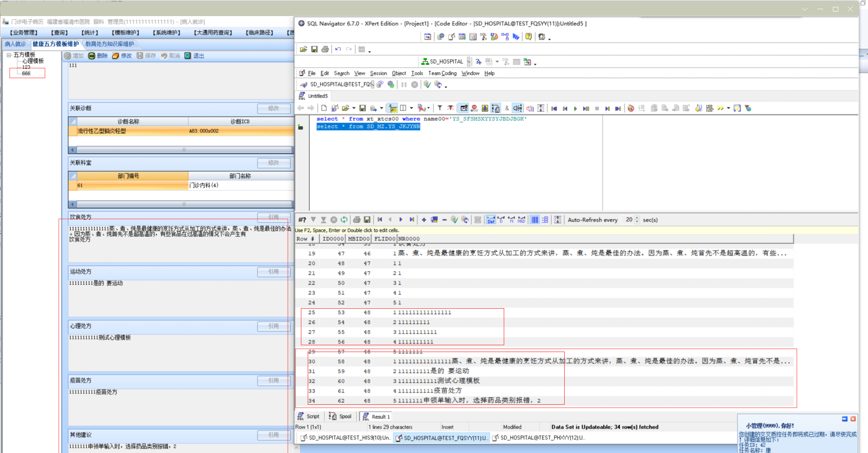Image resolution: width=868 pixels, height=453 pixels.
Task: Go to first record in results grid
Action: 380,220
